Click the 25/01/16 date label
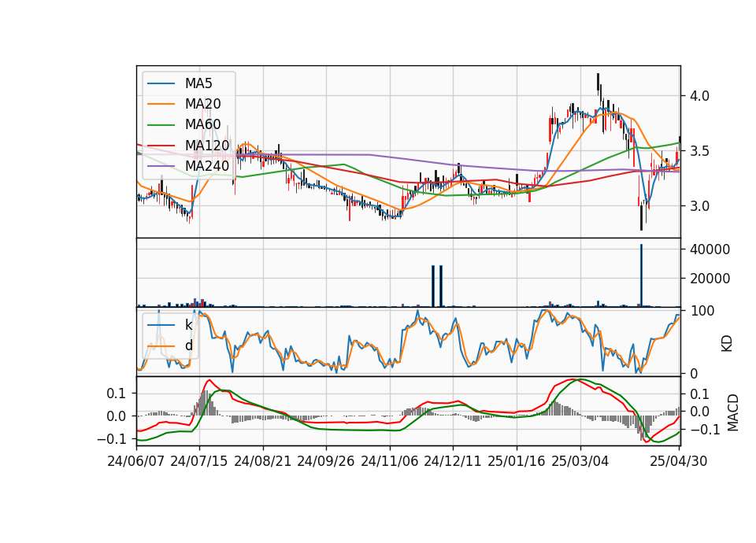Screen dimensions: 756x543 click(x=517, y=461)
